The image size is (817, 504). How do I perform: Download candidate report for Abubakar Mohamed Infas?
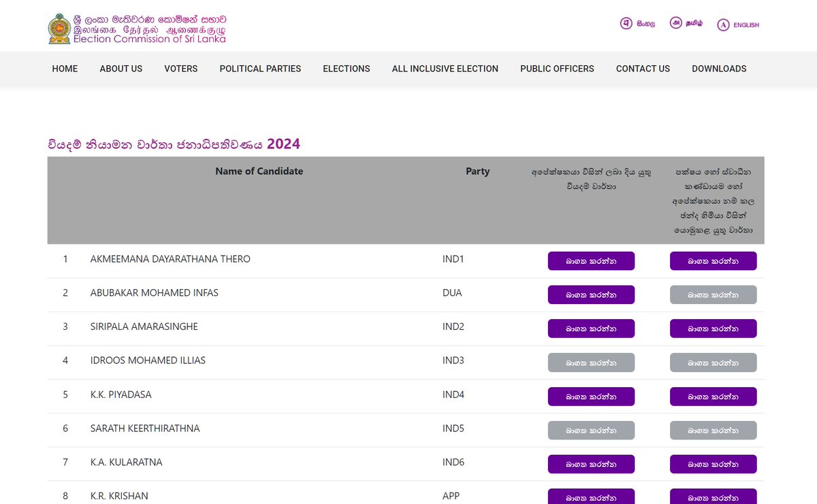pyautogui.click(x=591, y=295)
